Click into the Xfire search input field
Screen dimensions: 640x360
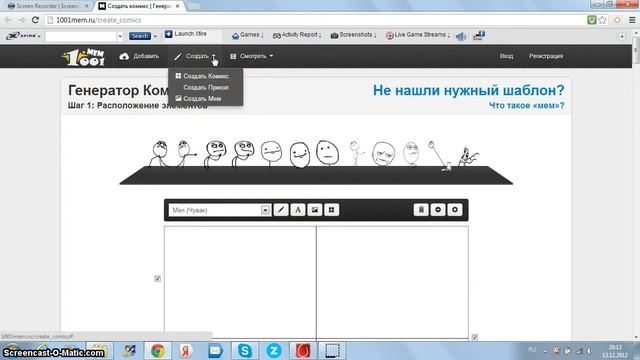pyautogui.click(x=81, y=36)
